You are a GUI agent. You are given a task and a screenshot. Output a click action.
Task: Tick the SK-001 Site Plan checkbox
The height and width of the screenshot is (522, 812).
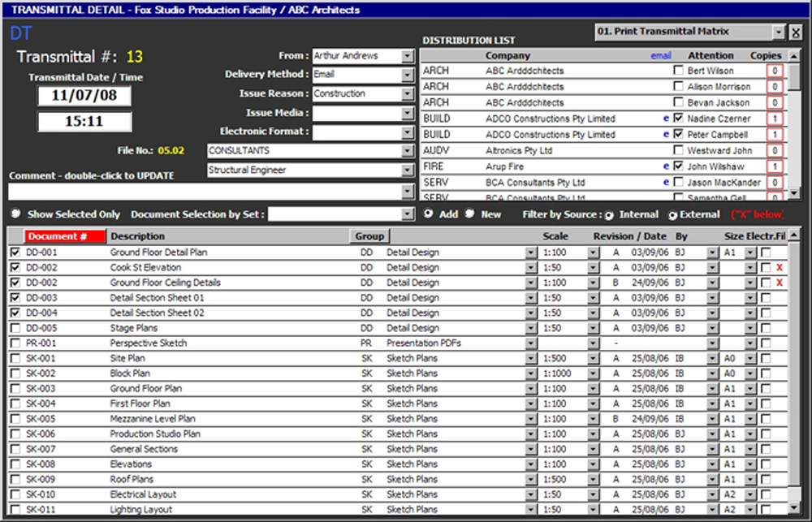(15, 358)
